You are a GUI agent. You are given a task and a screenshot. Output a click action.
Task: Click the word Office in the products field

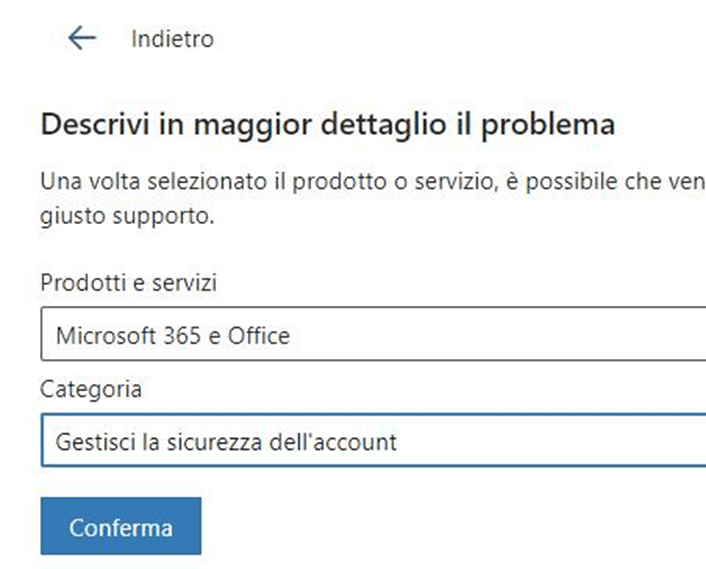[259, 335]
